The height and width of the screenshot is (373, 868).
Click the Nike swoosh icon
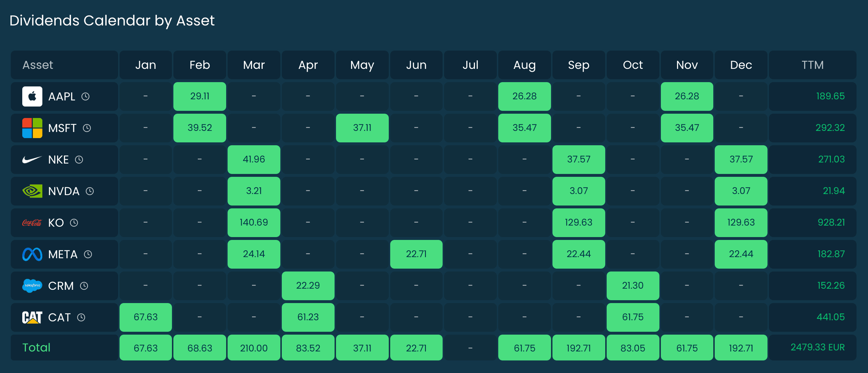[x=32, y=159]
